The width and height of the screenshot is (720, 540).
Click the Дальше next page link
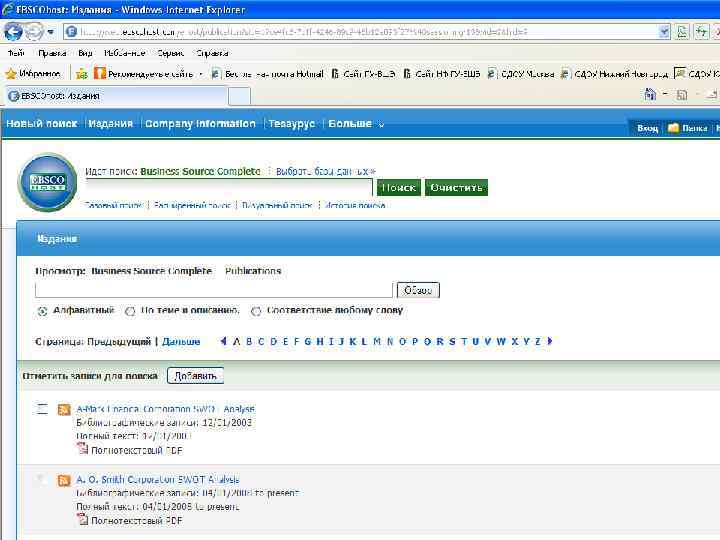click(181, 342)
